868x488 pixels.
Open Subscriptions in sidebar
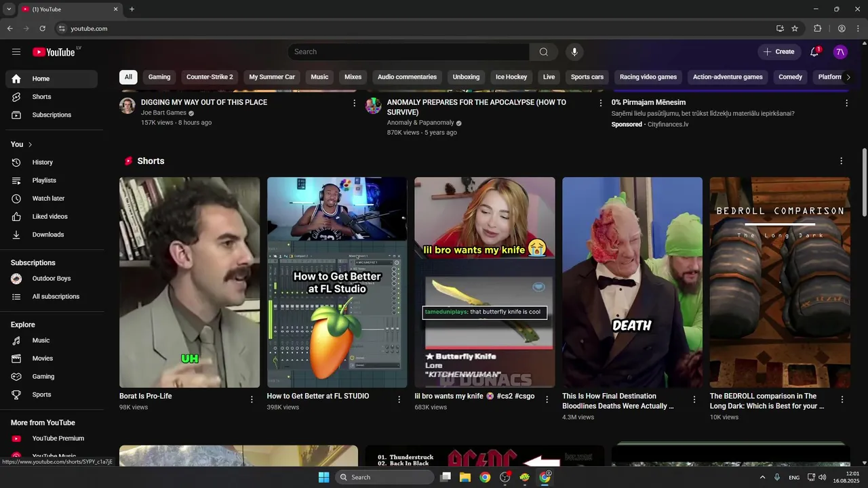52,115
